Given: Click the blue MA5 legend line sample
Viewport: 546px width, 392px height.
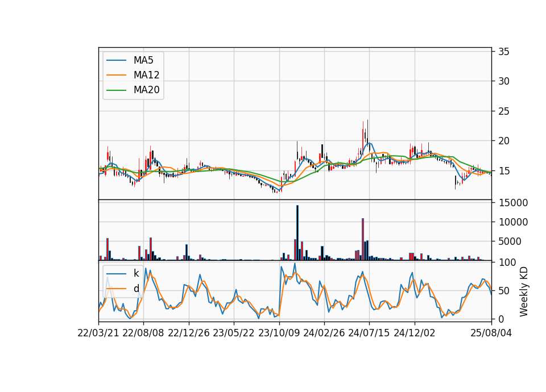Looking at the screenshot, I should tap(116, 61).
